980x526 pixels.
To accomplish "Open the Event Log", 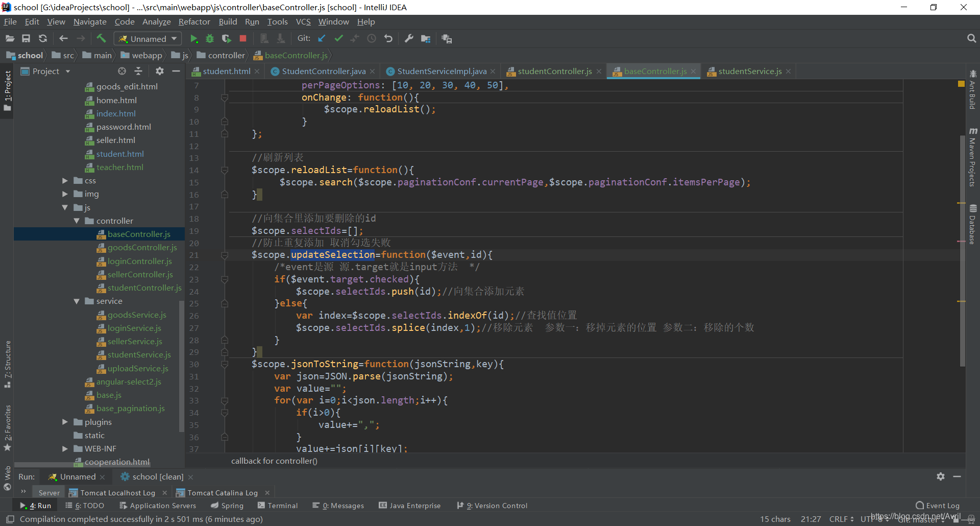I will point(937,506).
